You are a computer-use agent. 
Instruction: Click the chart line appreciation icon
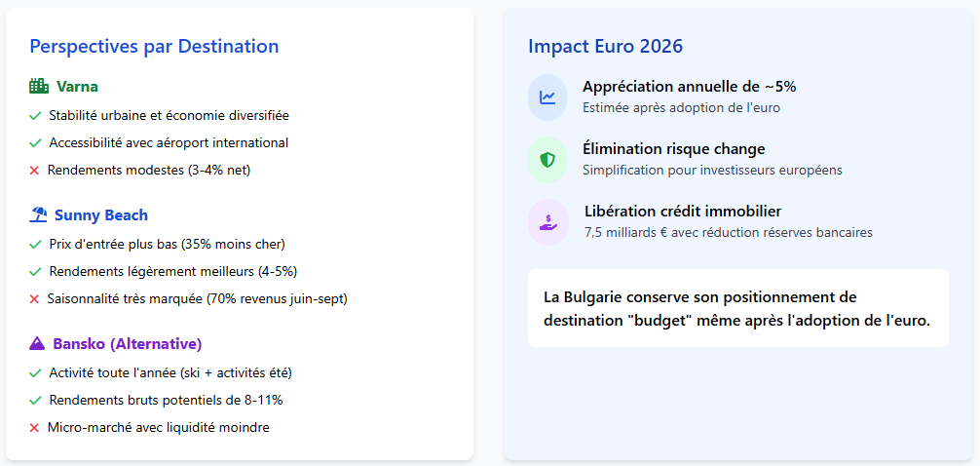pos(547,97)
